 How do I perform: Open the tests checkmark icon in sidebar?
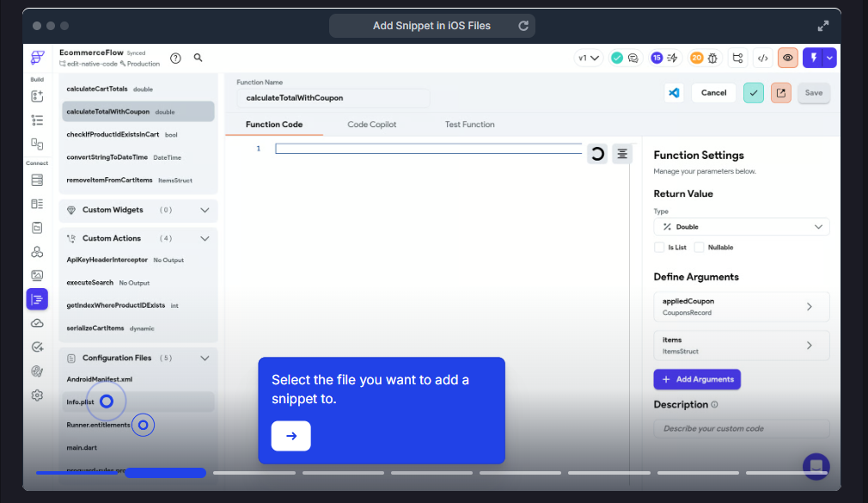(x=37, y=347)
